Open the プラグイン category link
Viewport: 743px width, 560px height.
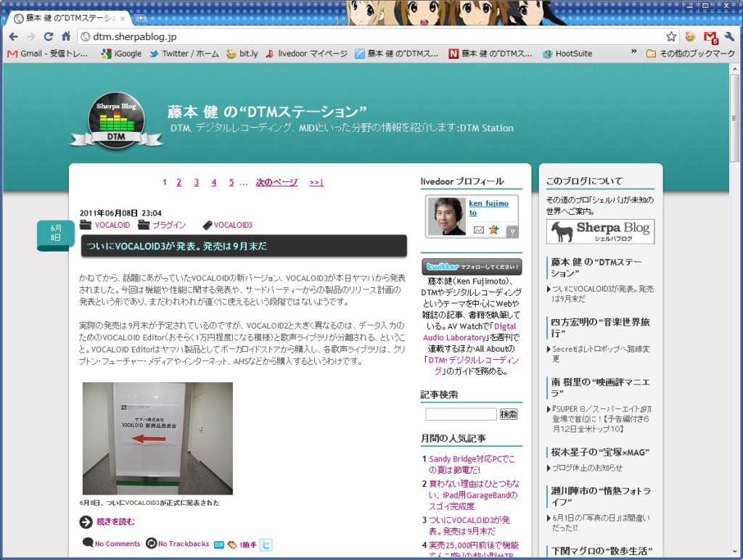pyautogui.click(x=169, y=225)
